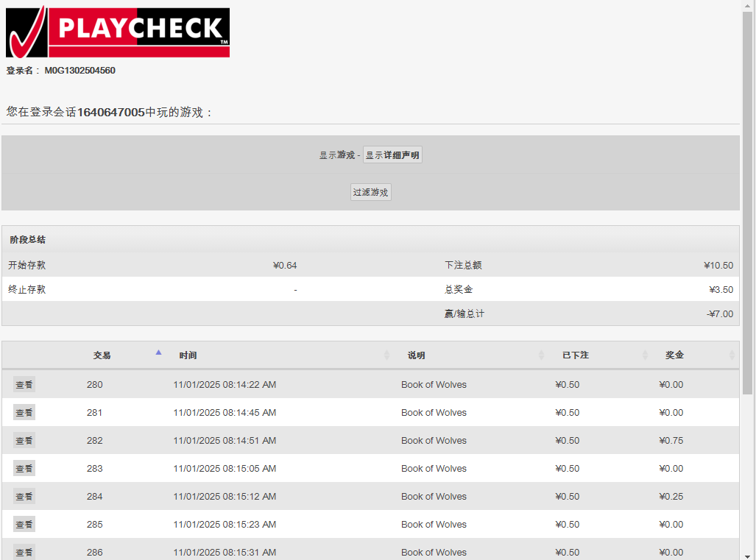Click Book of Wolves in row 282
Image resolution: width=756 pixels, height=560 pixels.
(x=434, y=441)
